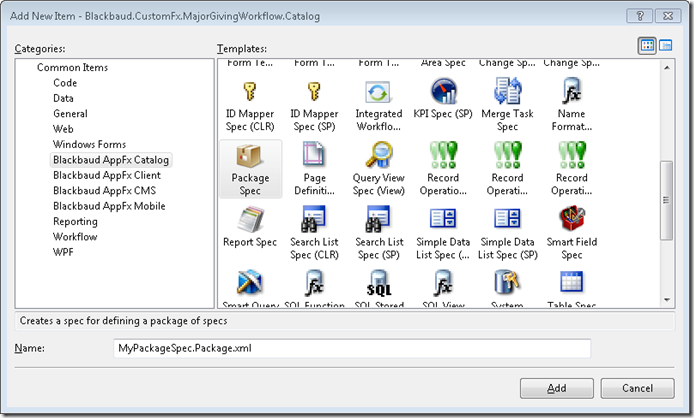Select the Reporting category
The height and width of the screenshot is (418, 694).
(75, 221)
